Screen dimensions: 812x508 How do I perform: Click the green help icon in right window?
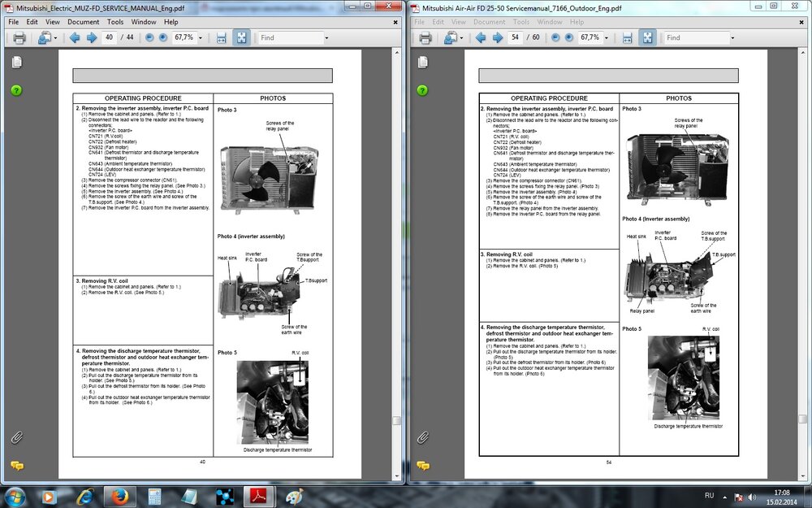[422, 89]
